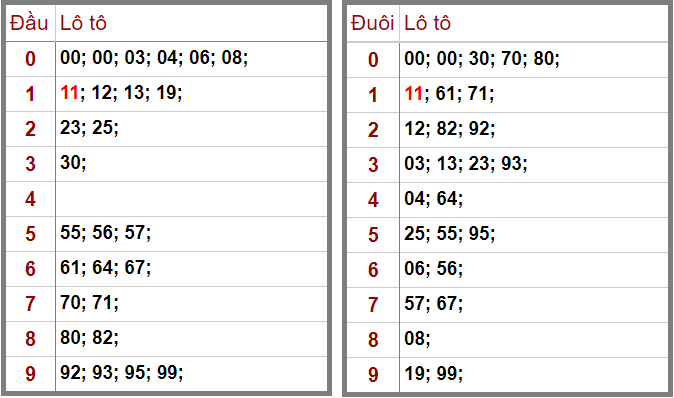Click the Đuôi column header
The width and height of the screenshot is (674, 398).
point(372,23)
